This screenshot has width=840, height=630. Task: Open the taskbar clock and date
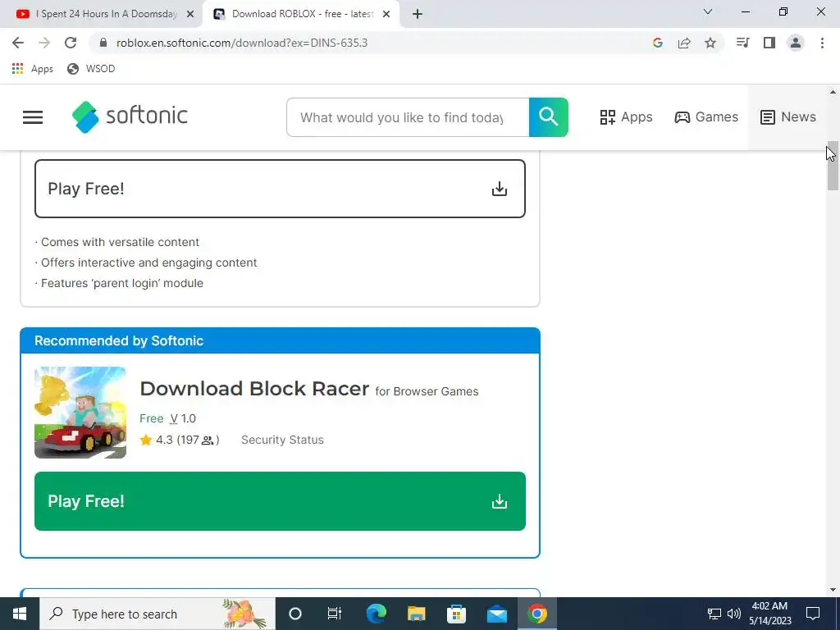[769, 614]
